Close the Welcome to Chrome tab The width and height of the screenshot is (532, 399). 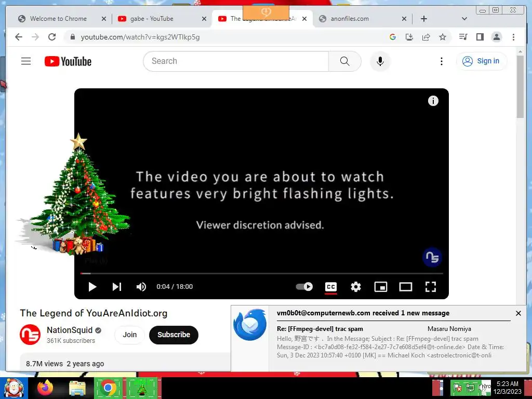click(x=104, y=19)
